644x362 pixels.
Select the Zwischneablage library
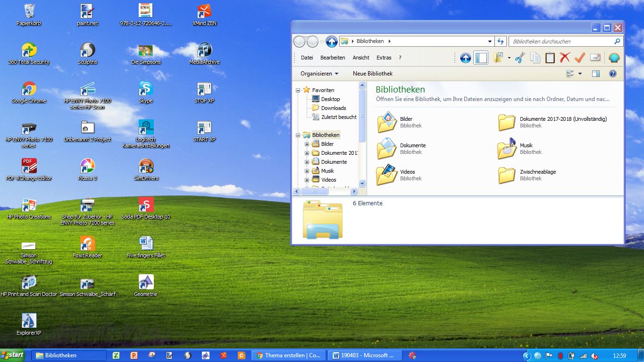(527, 175)
